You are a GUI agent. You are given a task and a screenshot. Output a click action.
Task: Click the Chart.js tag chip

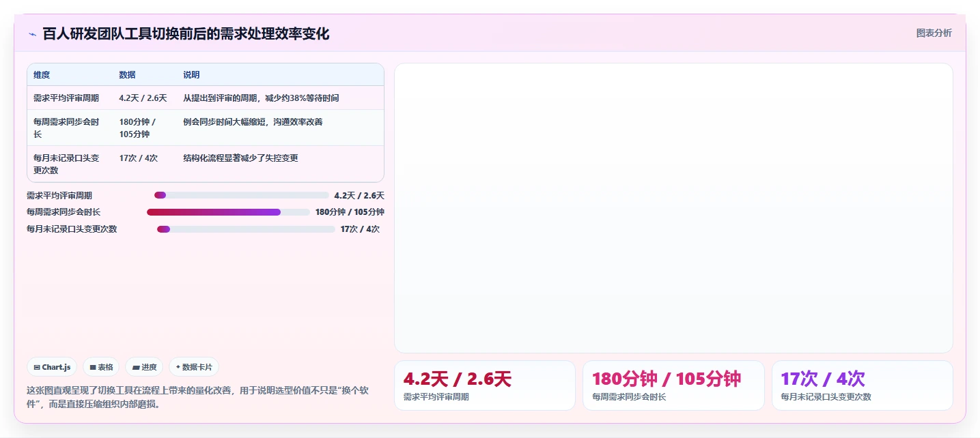coord(53,367)
